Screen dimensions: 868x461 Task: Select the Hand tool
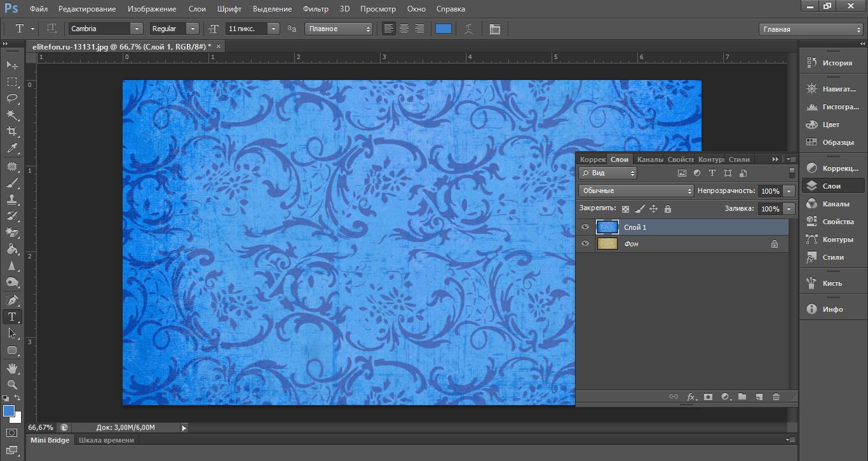pyautogui.click(x=12, y=368)
